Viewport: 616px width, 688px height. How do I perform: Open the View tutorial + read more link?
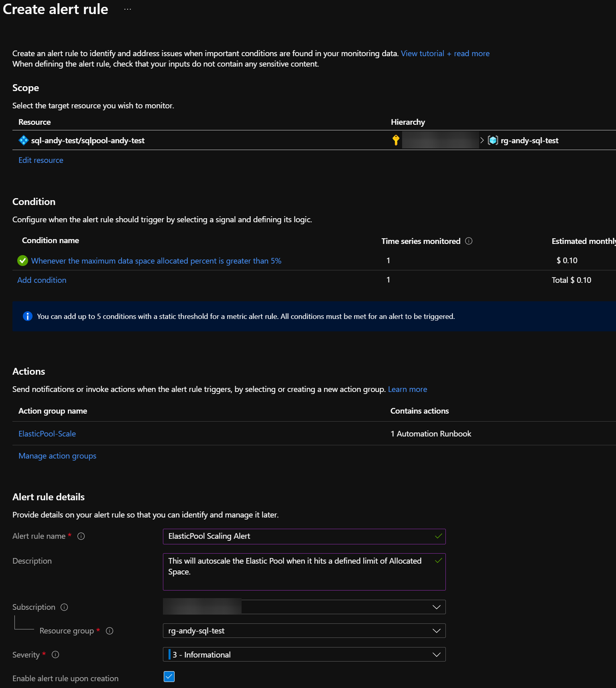(445, 53)
